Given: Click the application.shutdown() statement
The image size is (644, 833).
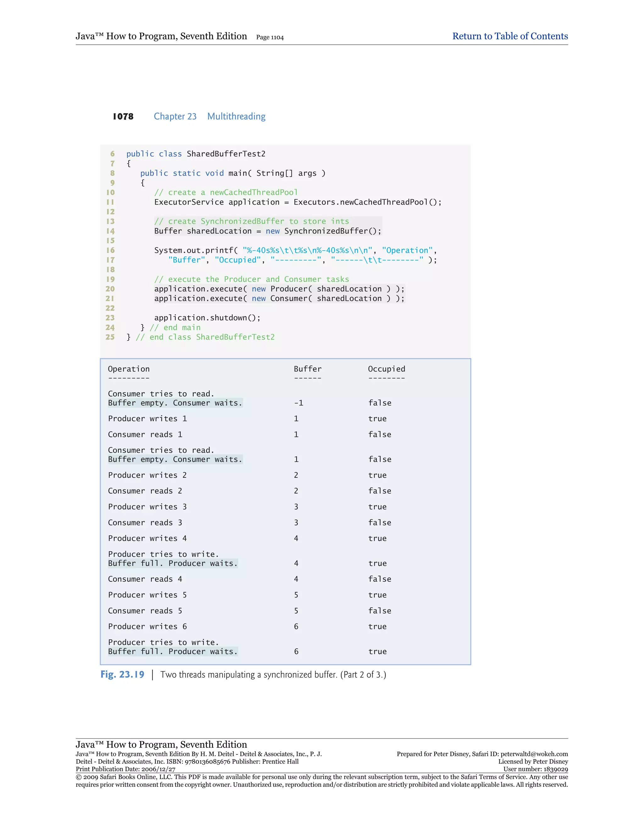Looking at the screenshot, I should pos(207,318).
